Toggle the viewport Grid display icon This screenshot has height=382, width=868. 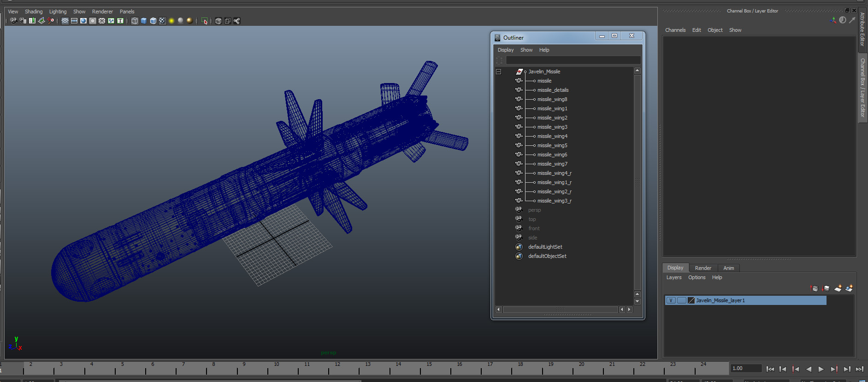point(65,21)
